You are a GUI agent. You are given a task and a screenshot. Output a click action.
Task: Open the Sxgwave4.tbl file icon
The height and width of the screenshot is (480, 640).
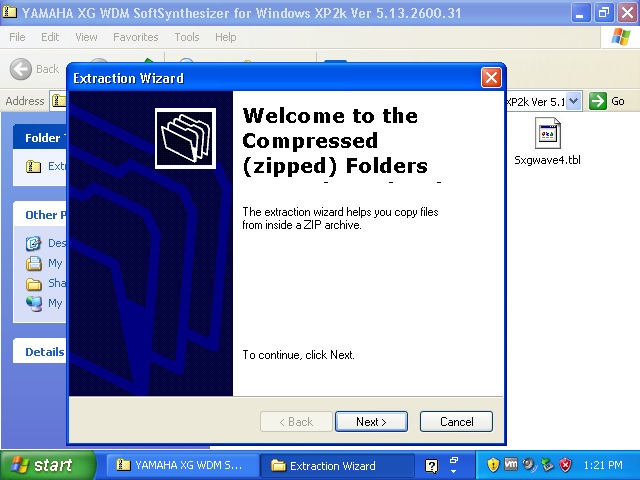click(547, 134)
